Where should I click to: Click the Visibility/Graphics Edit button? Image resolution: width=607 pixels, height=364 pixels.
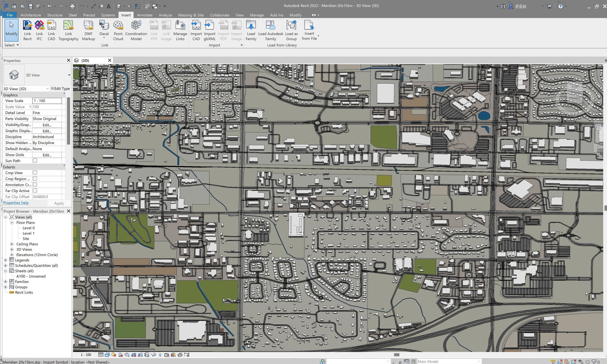point(47,125)
